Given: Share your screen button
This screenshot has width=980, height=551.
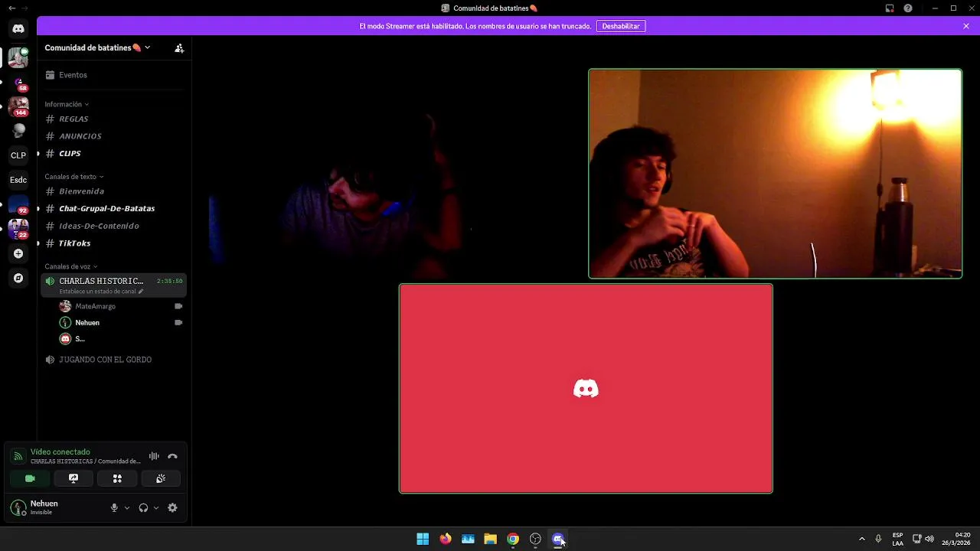Looking at the screenshot, I should (73, 478).
